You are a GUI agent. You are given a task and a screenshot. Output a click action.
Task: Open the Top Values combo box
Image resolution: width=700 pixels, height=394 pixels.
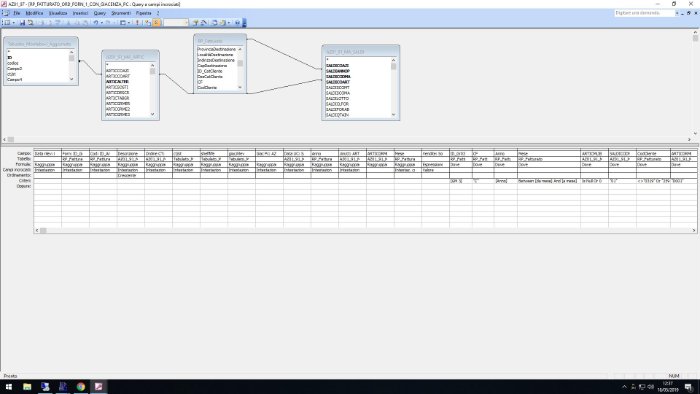176,22
